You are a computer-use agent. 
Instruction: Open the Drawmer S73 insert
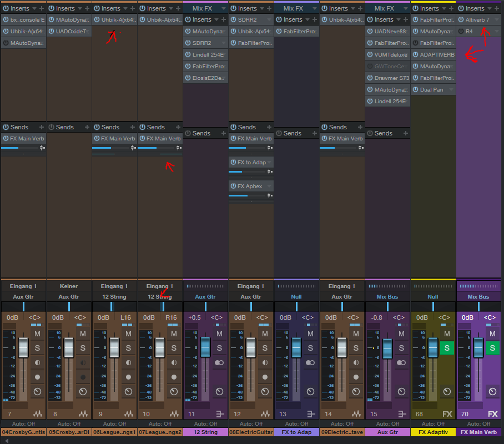click(392, 78)
